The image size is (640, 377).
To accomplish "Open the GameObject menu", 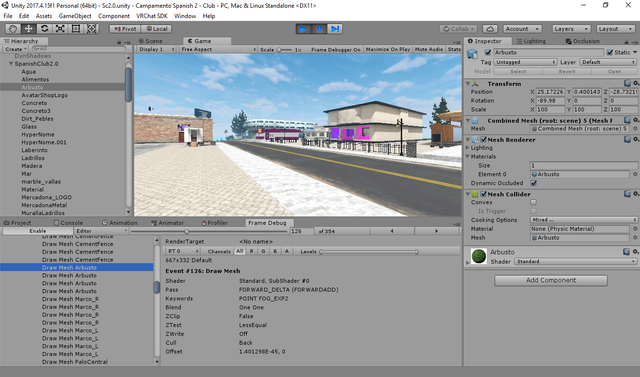I will (75, 16).
